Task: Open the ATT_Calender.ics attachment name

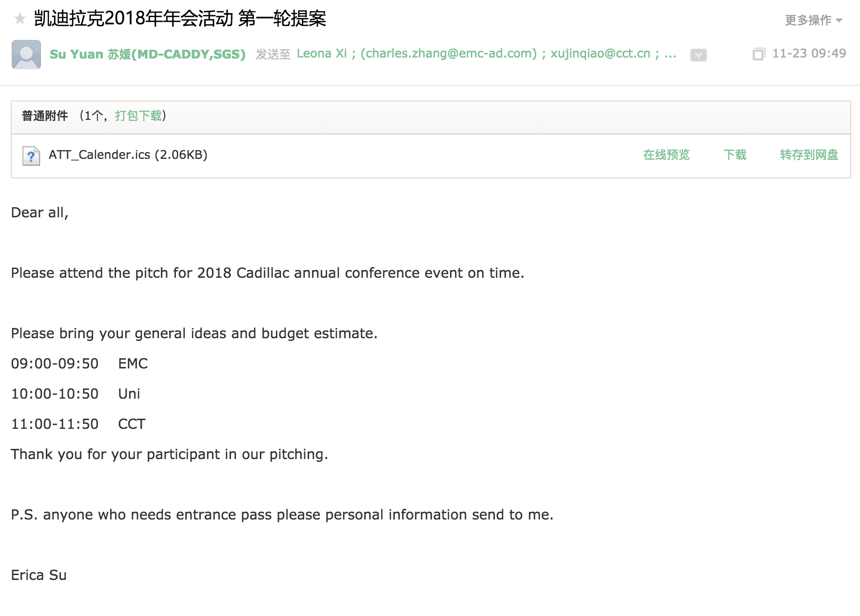Action: [x=128, y=155]
